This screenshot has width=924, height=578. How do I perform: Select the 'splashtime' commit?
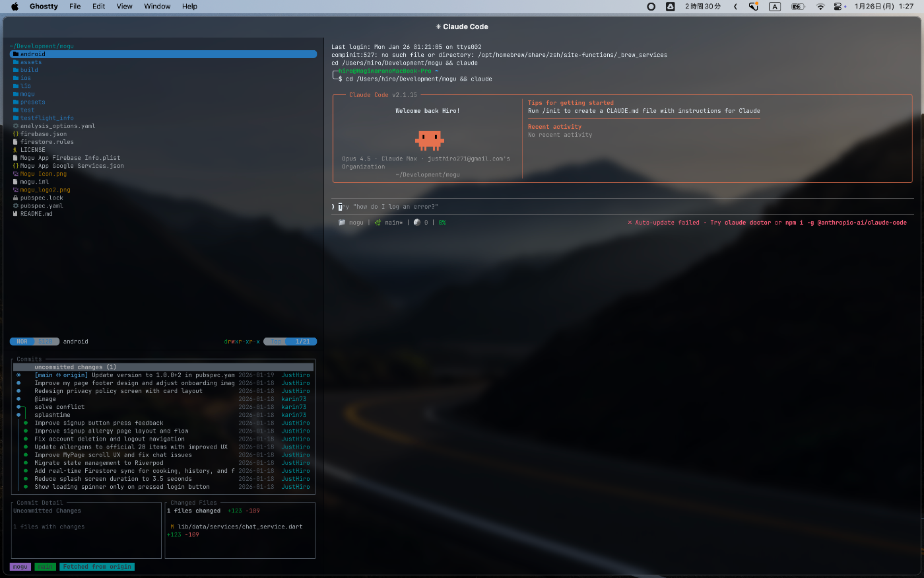(163, 415)
